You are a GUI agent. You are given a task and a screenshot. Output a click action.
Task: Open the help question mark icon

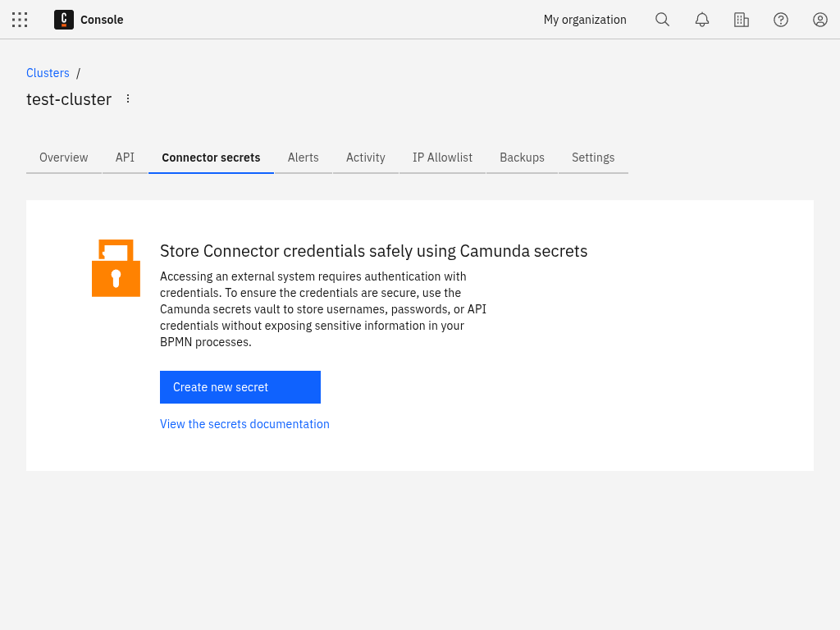(x=781, y=20)
